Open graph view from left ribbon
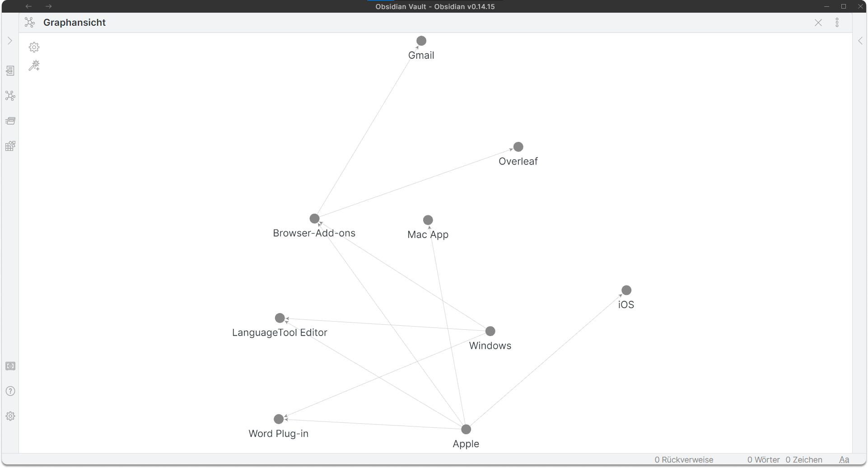Viewport: 868px width, 468px height. coord(10,96)
